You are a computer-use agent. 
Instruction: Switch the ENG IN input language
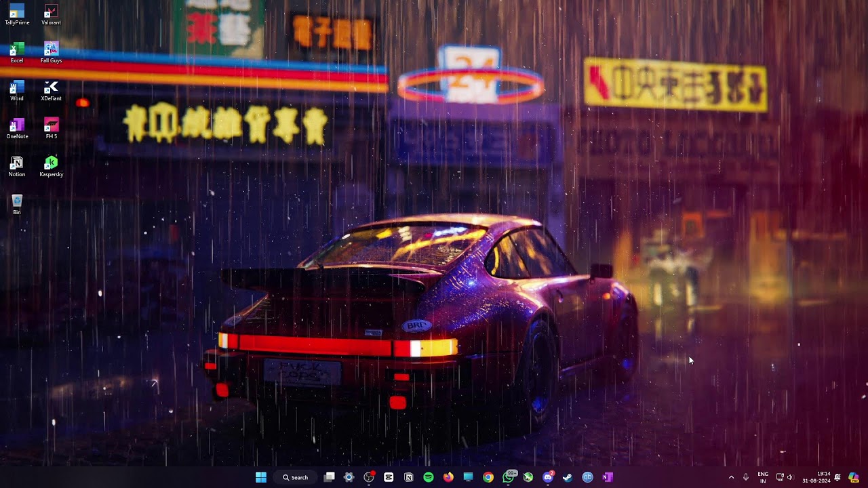(x=763, y=477)
